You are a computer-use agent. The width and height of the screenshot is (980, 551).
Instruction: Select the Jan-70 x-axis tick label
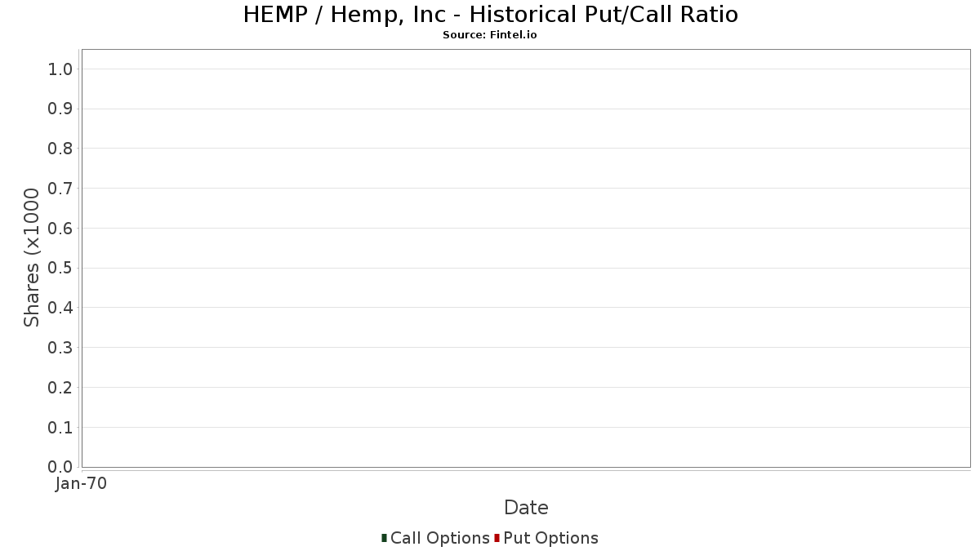pyautogui.click(x=81, y=483)
